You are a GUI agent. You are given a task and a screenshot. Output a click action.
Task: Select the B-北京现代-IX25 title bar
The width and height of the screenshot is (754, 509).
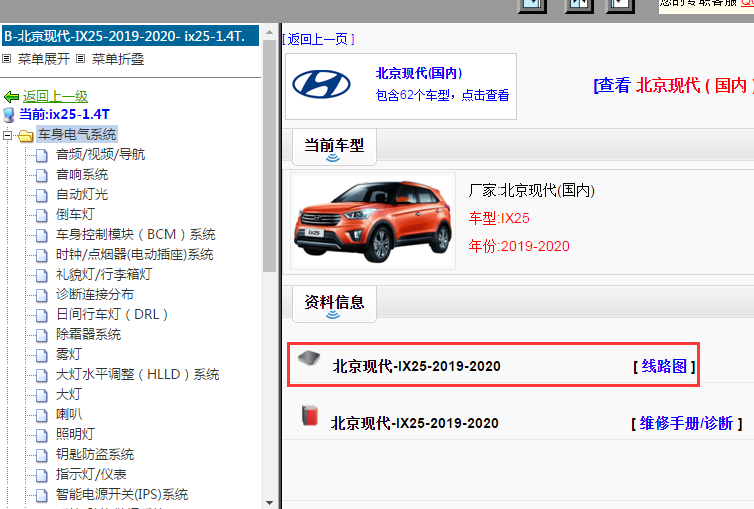(130, 36)
